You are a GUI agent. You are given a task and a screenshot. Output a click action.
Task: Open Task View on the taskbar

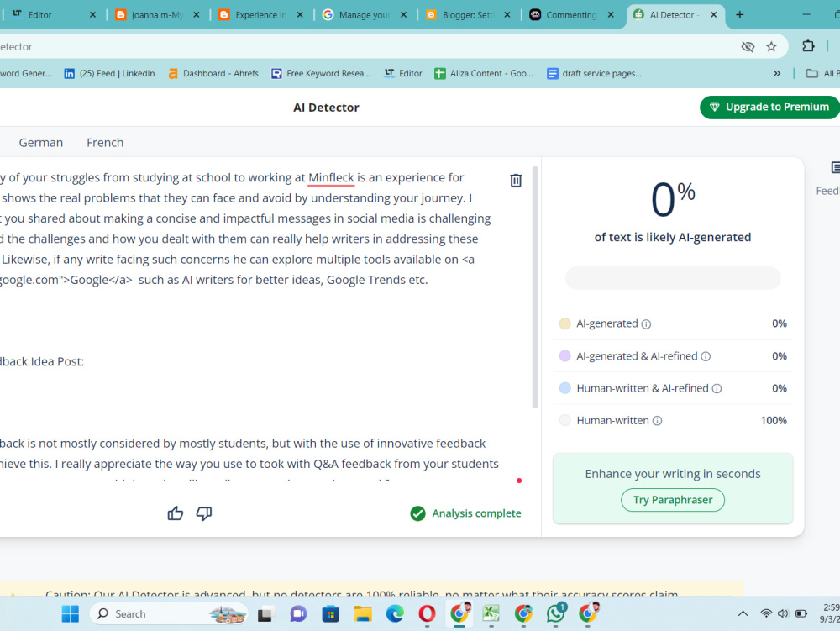coord(265,614)
